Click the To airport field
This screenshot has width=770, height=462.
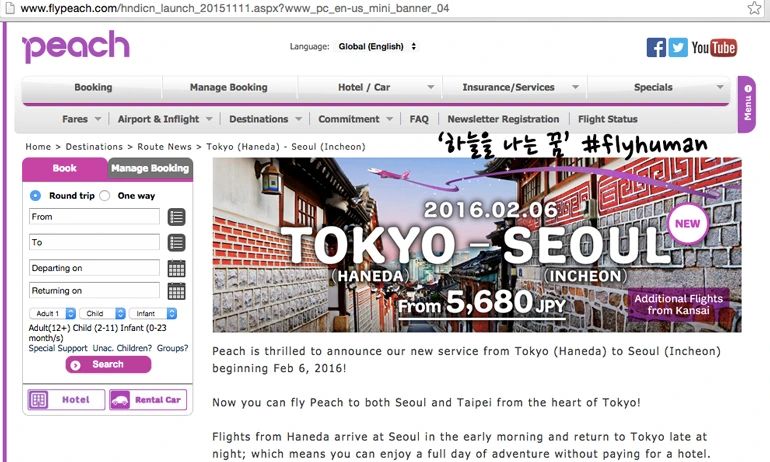coord(94,242)
